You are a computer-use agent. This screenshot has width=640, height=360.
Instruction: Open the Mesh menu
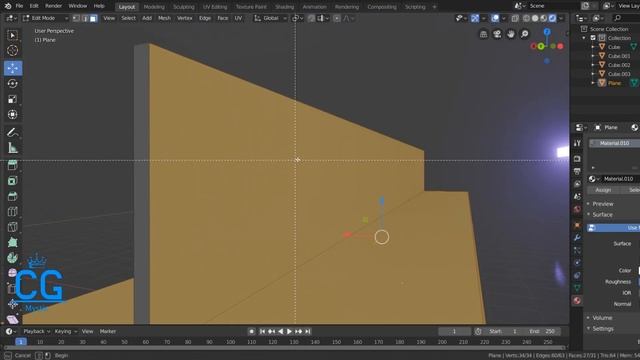click(164, 18)
